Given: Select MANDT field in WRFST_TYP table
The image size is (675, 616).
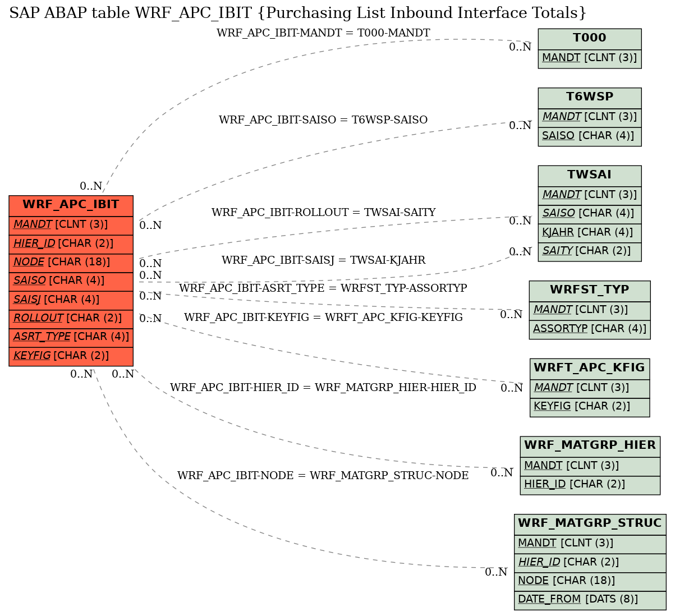Looking at the screenshot, I should coord(590,310).
